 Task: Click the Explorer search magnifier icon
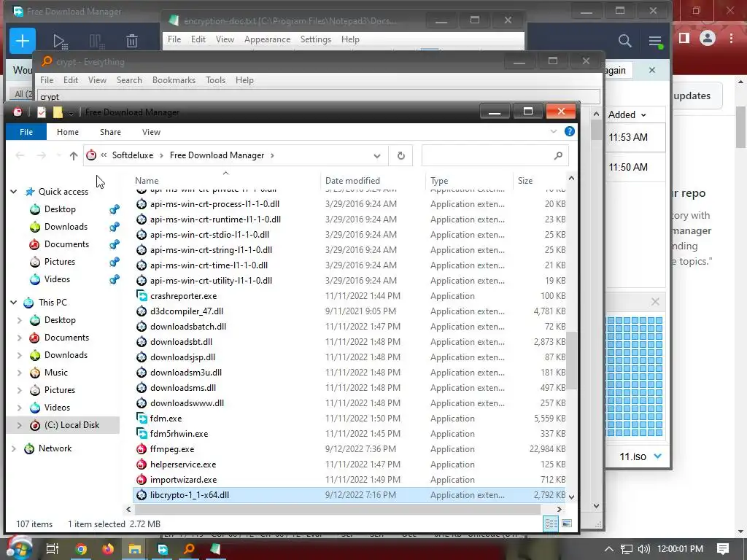[558, 155]
